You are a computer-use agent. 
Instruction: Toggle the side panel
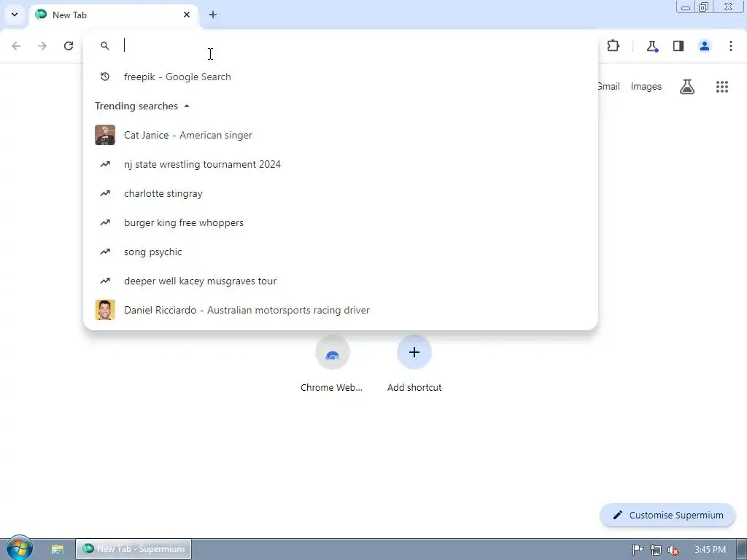[x=678, y=46]
